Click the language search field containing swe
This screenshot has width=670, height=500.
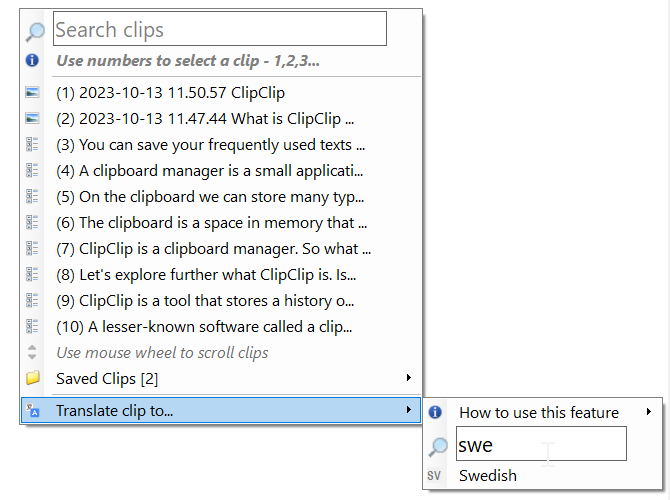(541, 444)
